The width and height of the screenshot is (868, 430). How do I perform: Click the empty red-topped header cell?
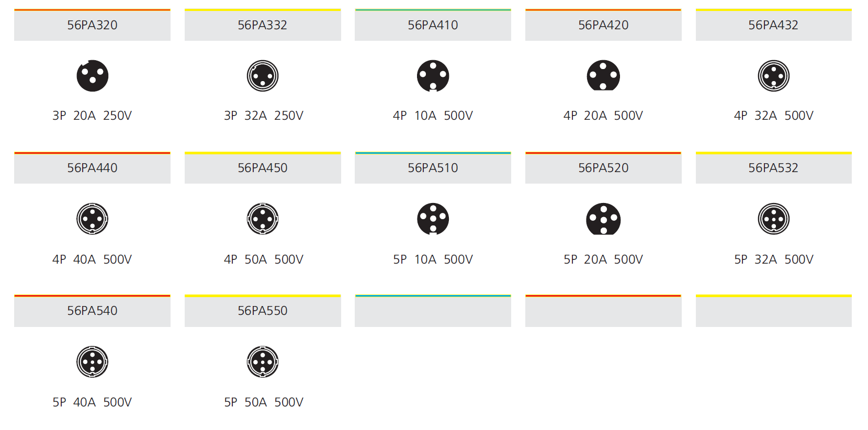(x=603, y=311)
